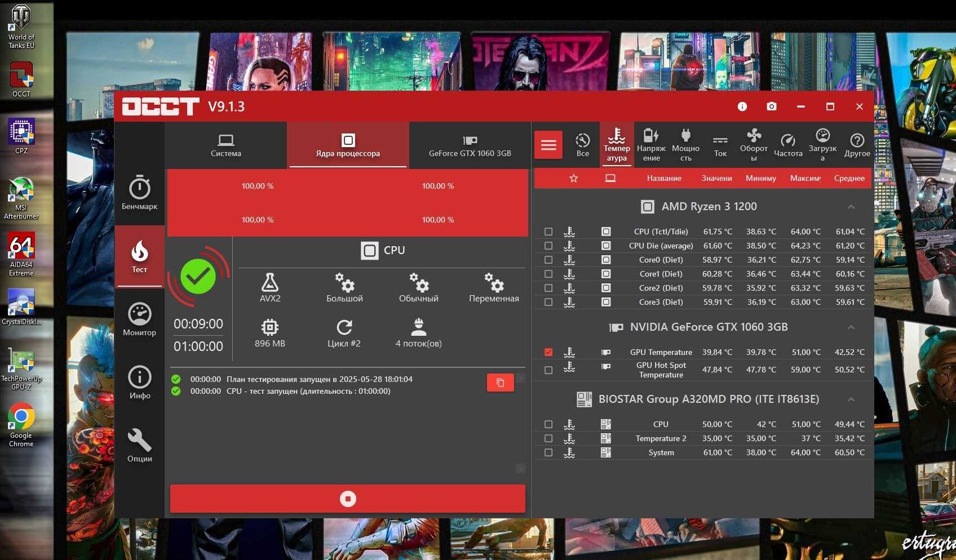Check the GPU Hot Spot Temperature checkbox
The height and width of the screenshot is (560, 956).
(x=548, y=370)
